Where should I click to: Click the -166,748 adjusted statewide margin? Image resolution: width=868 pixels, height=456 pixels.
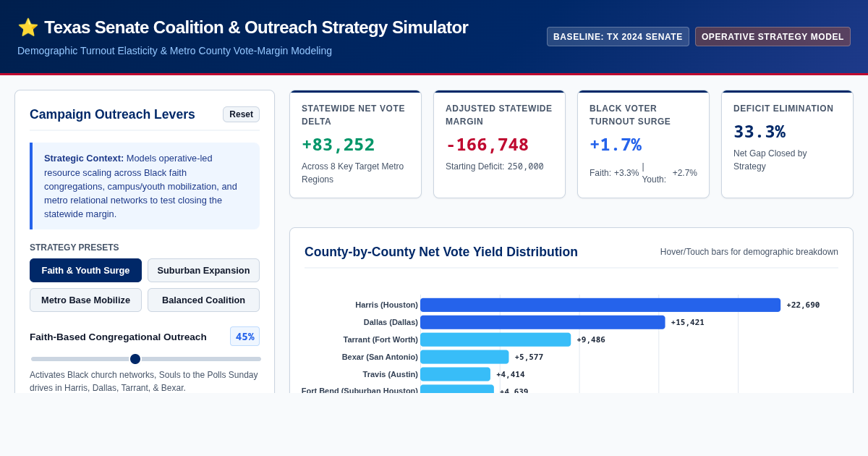pos(487,145)
